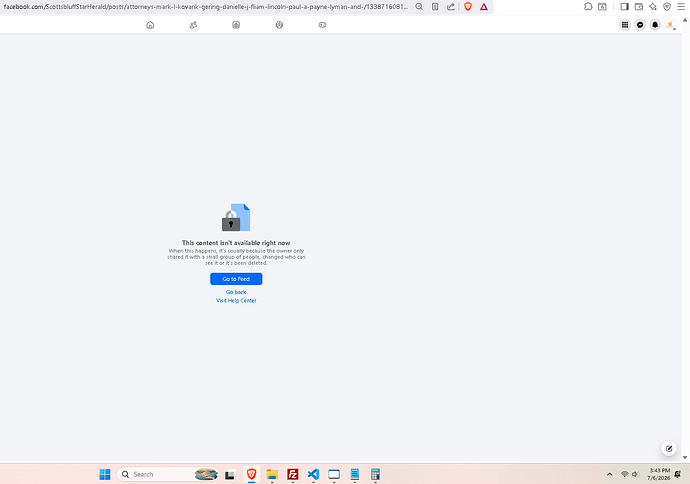Open the Facebook Menu grid icon

click(625, 25)
